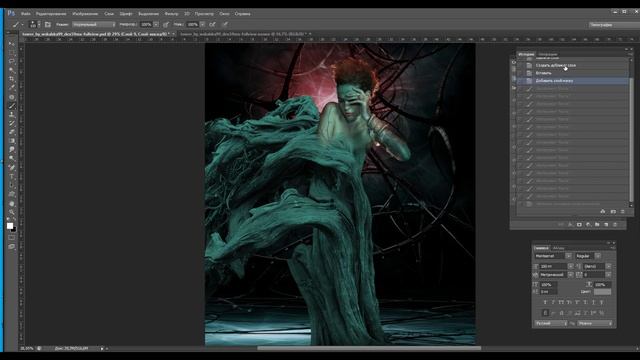The image size is (640, 360).
Task: Toggle pressure for opacity button
Action: coord(166,24)
